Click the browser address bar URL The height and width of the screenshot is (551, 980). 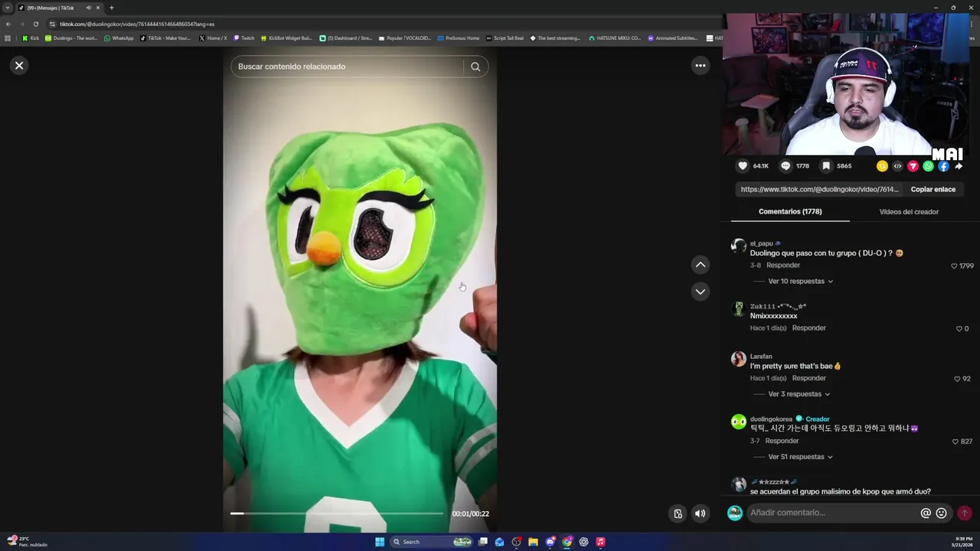pyautogui.click(x=137, y=24)
